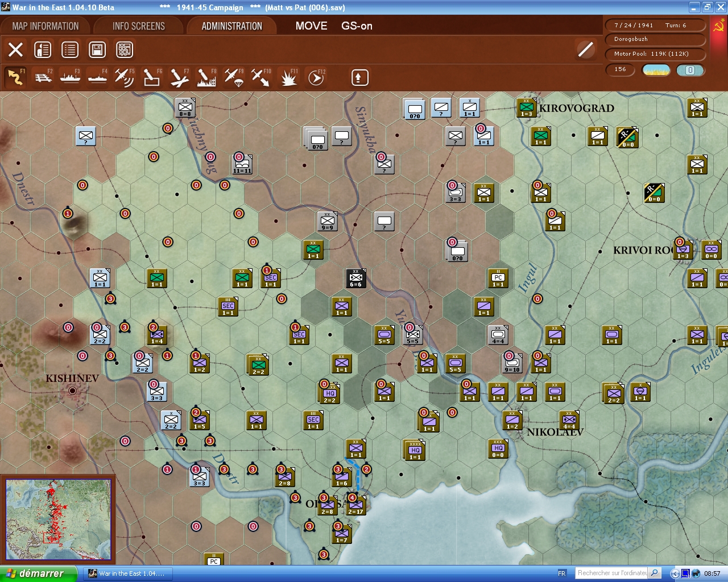Toggle the blue 0 indicator button

[690, 70]
